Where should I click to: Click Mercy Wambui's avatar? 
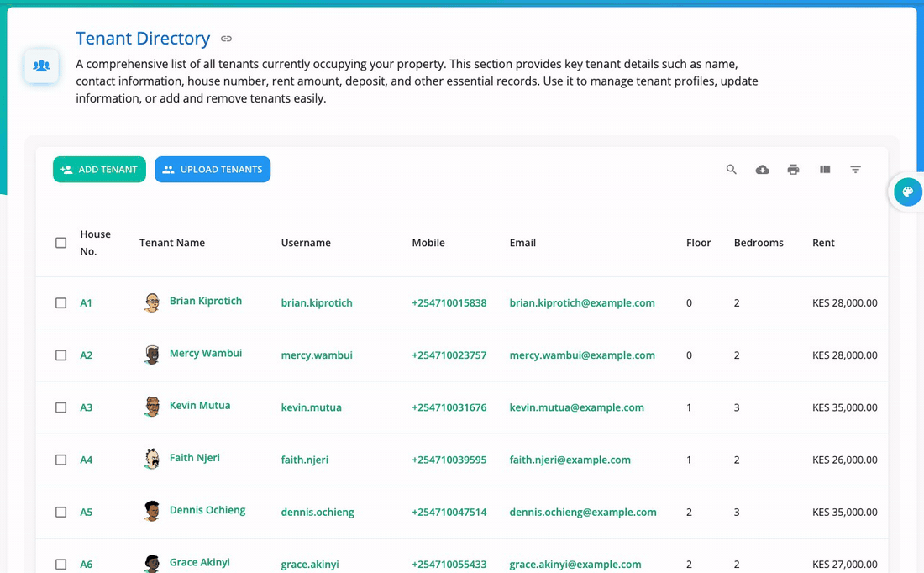[x=152, y=355]
